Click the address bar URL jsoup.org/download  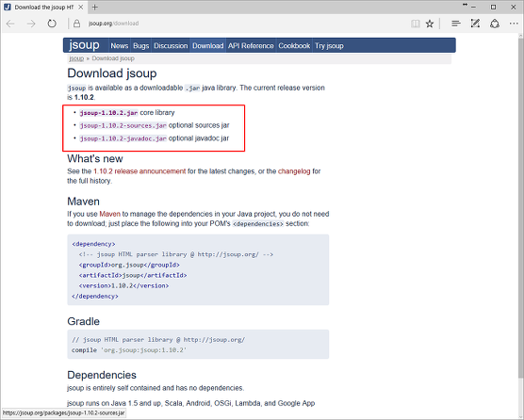point(113,24)
